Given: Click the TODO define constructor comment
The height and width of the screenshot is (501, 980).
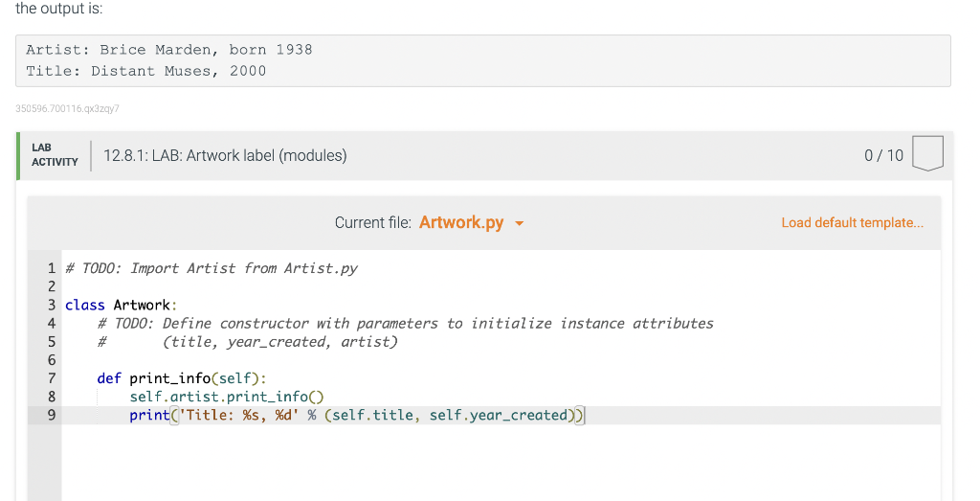Looking at the screenshot, I should 405,324.
